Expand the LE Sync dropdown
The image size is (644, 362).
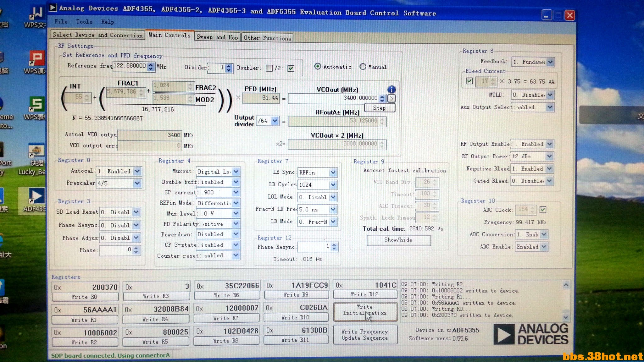[x=333, y=172]
